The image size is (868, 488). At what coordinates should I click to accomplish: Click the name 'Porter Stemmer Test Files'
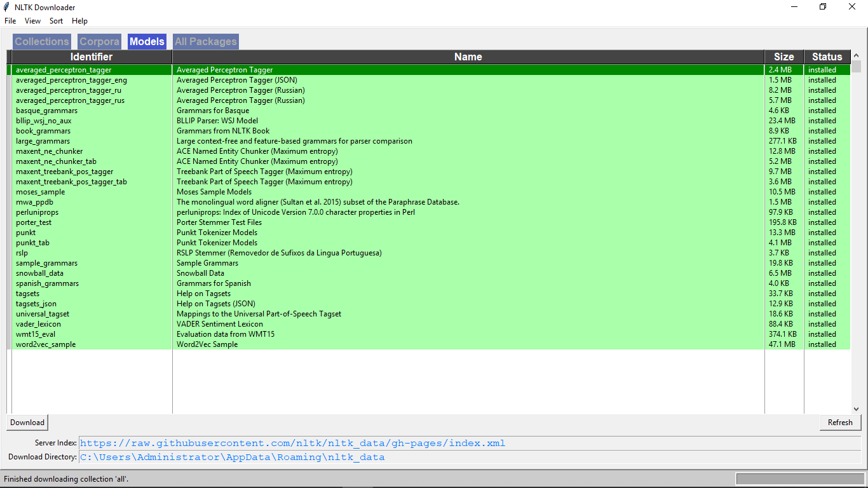(219, 222)
